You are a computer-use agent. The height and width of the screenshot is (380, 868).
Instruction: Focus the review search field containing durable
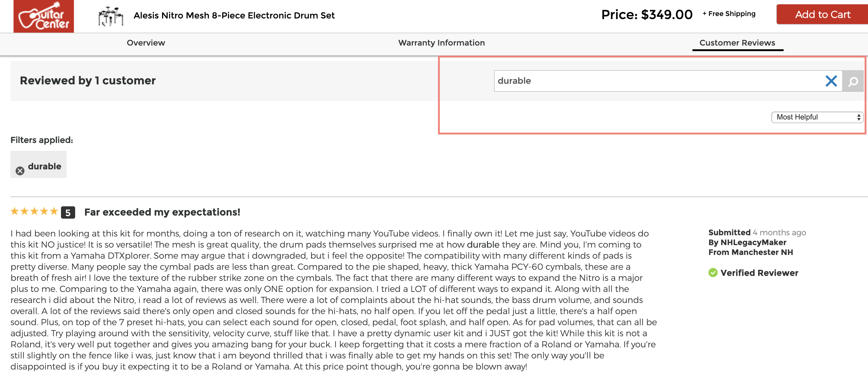[657, 81]
